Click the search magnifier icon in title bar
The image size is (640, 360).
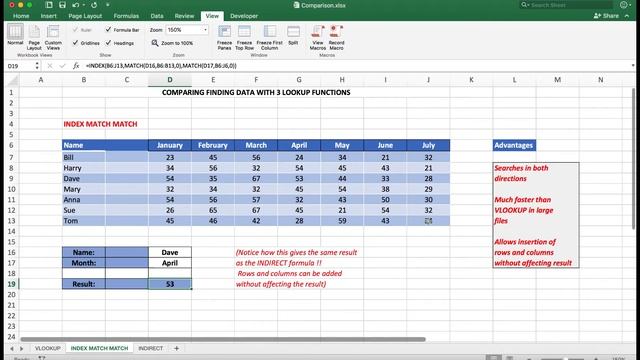524,5
